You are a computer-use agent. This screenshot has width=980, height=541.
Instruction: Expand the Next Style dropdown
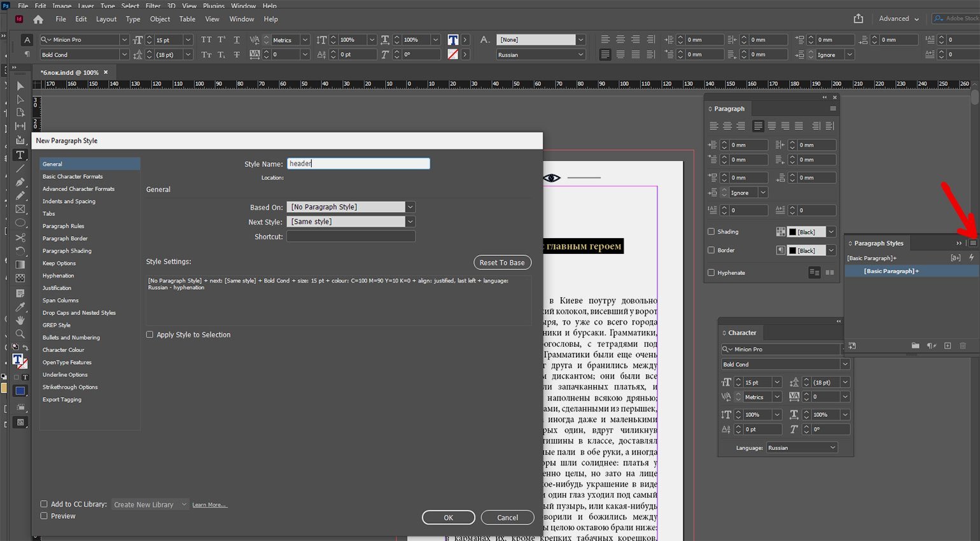(x=410, y=221)
